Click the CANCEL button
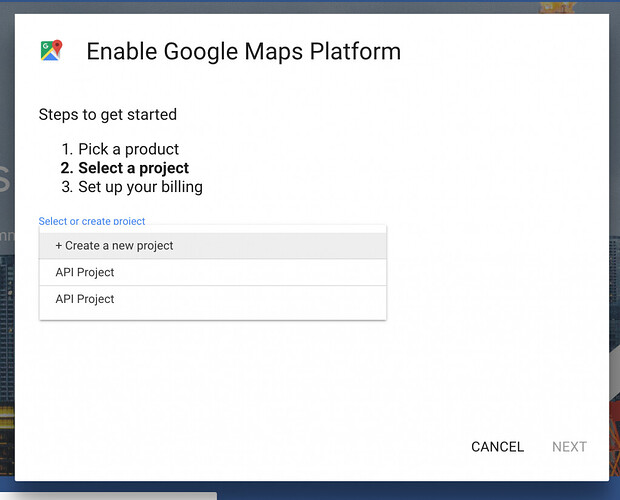 (x=497, y=447)
